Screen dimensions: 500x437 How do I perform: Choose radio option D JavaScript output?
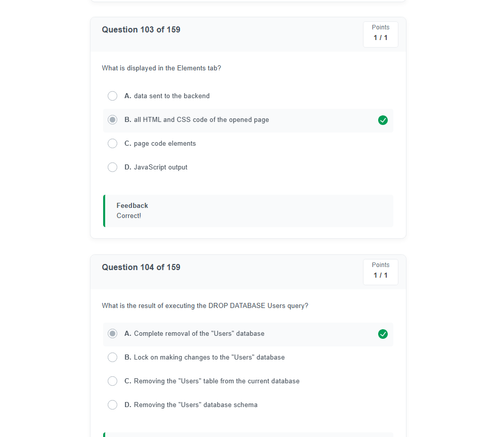(x=112, y=167)
